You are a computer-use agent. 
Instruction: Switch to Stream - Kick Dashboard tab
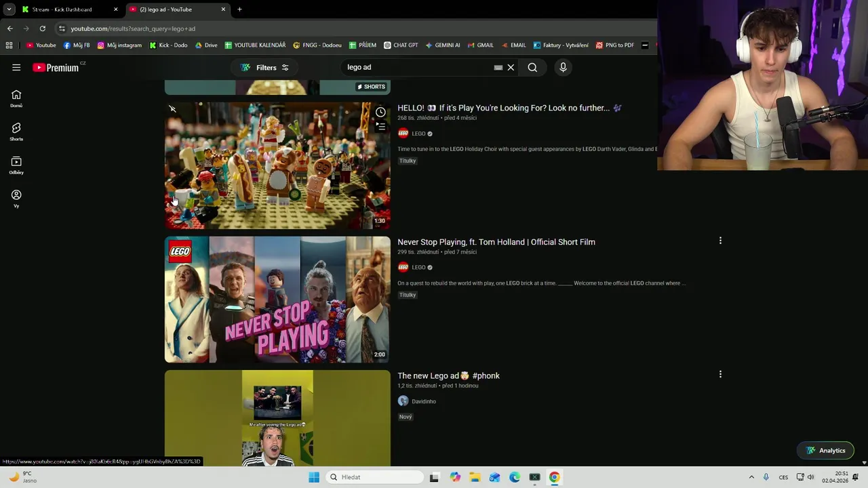point(68,9)
